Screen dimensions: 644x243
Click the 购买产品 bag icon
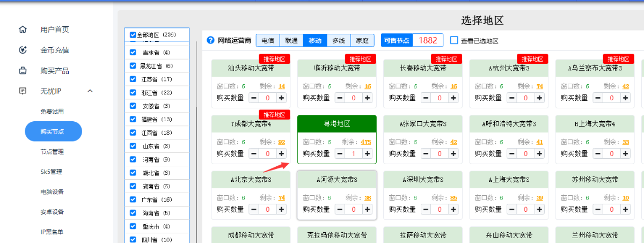click(23, 70)
